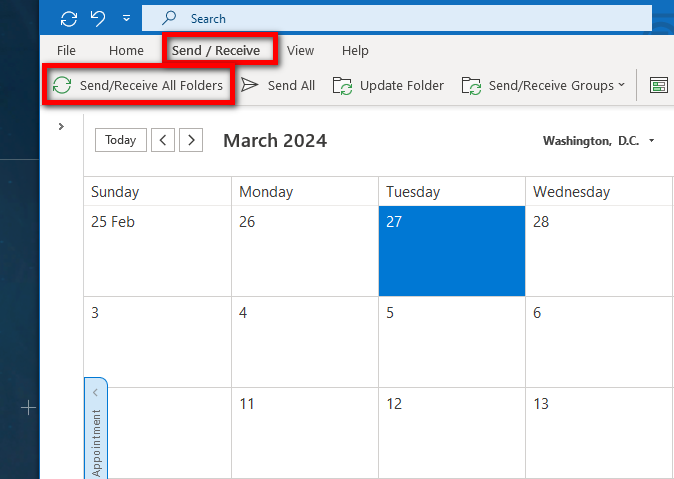Click the Send/Receive sync icon in title bar
The image size is (674, 479).
(69, 18)
